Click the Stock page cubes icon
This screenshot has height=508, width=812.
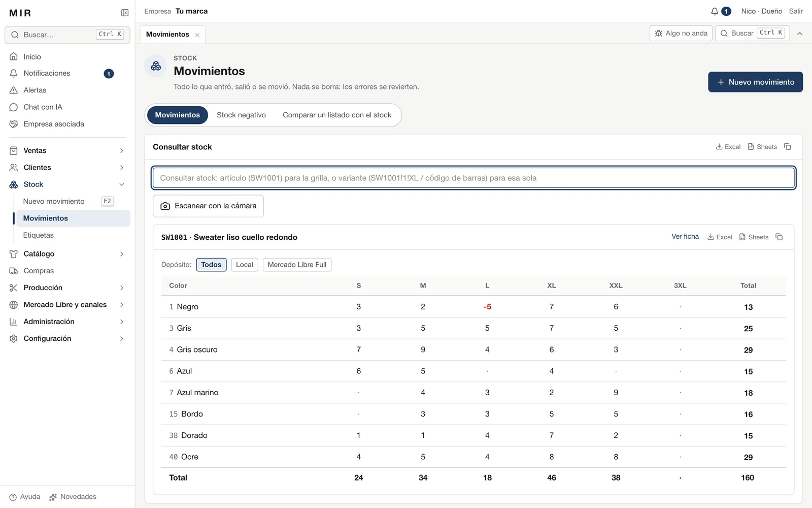click(156, 66)
